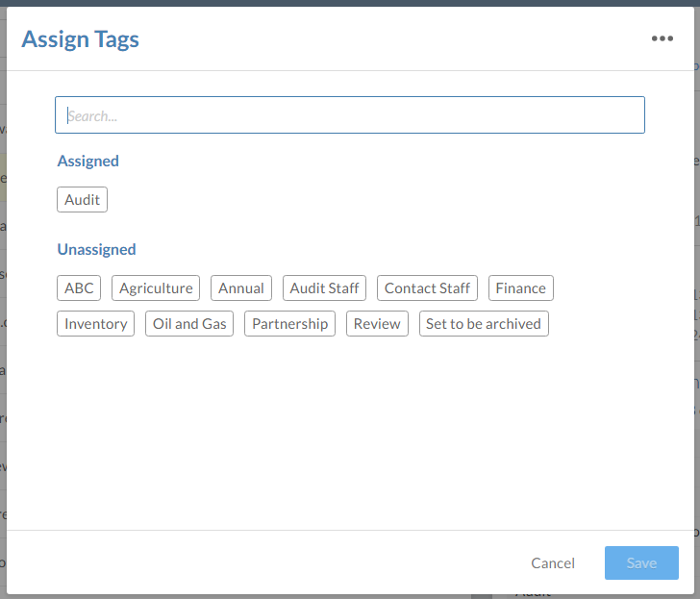Add the Contact Staff tag

pyautogui.click(x=427, y=288)
